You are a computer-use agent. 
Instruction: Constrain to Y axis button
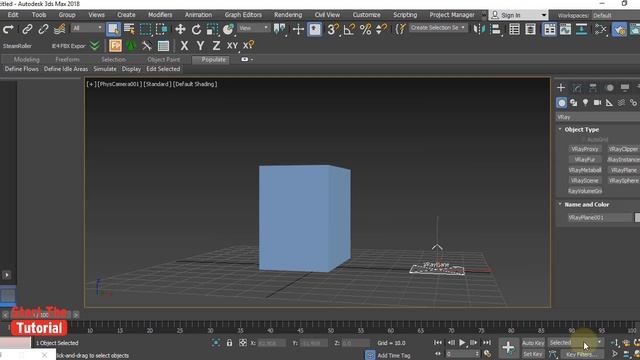point(200,46)
